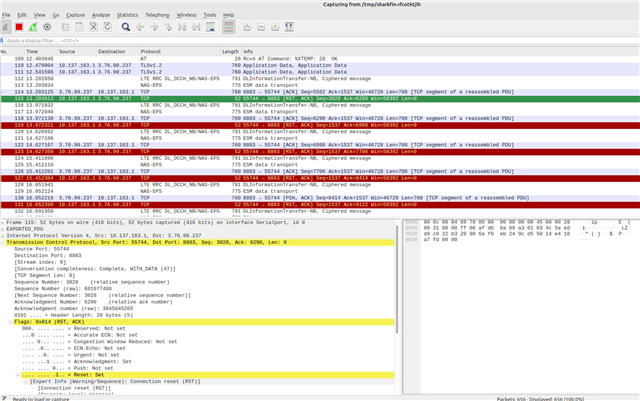Select packet 110 TLSv1.2 Application Data row

(320, 65)
